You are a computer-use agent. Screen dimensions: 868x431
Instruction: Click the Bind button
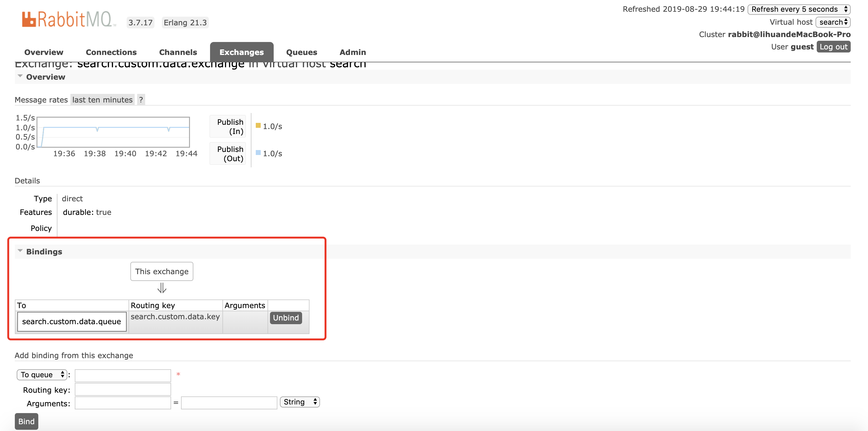coord(26,421)
